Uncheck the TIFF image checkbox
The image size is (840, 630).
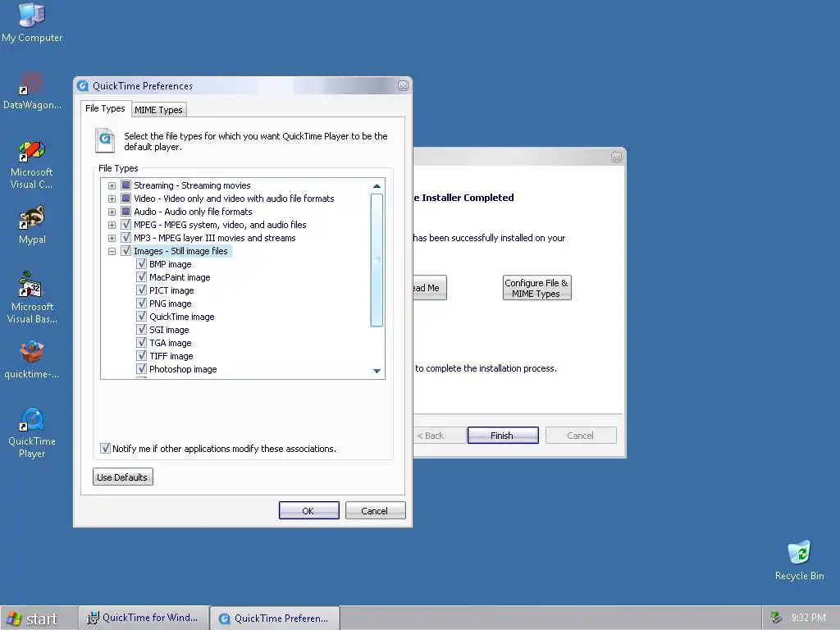(141, 356)
